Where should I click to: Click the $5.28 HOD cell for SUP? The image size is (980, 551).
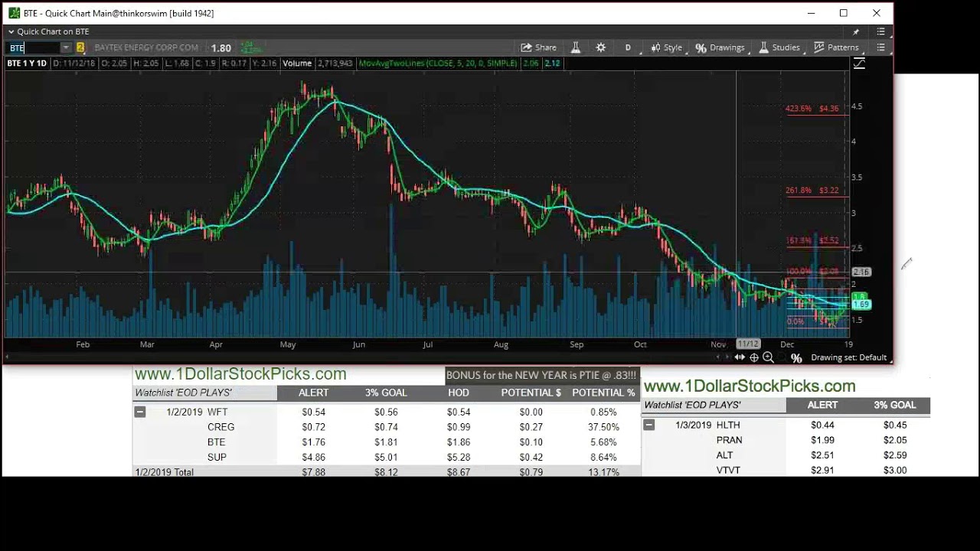459,457
